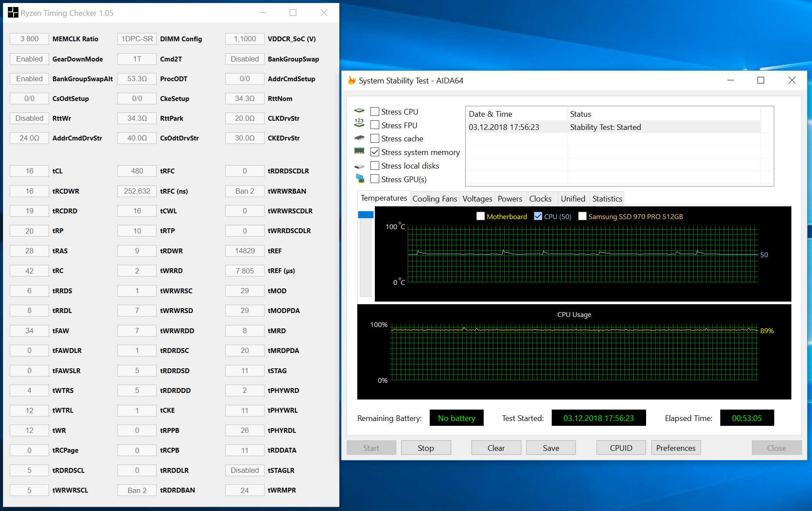Open the CPUID panel
Screen dimensions: 812x511
click(621, 448)
